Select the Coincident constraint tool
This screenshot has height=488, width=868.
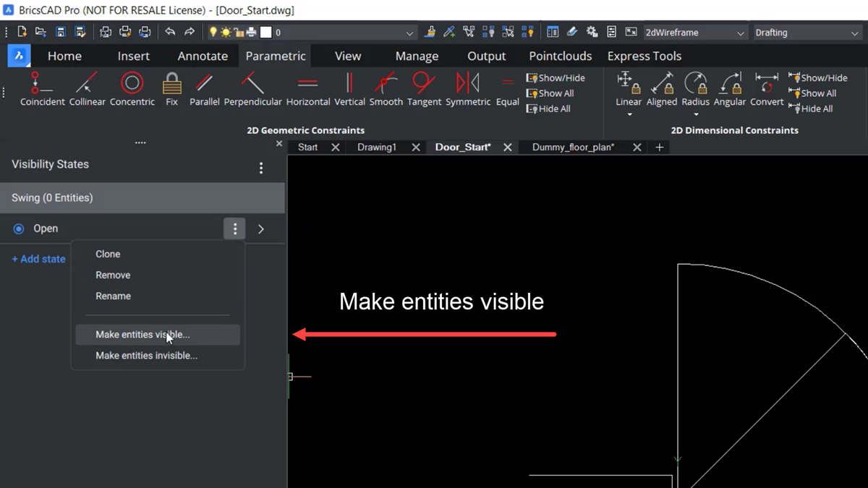[42, 88]
